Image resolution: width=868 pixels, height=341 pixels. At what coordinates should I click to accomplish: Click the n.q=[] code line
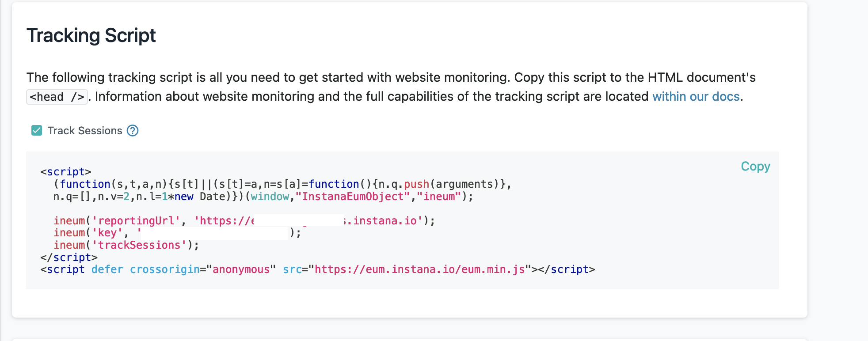263,197
